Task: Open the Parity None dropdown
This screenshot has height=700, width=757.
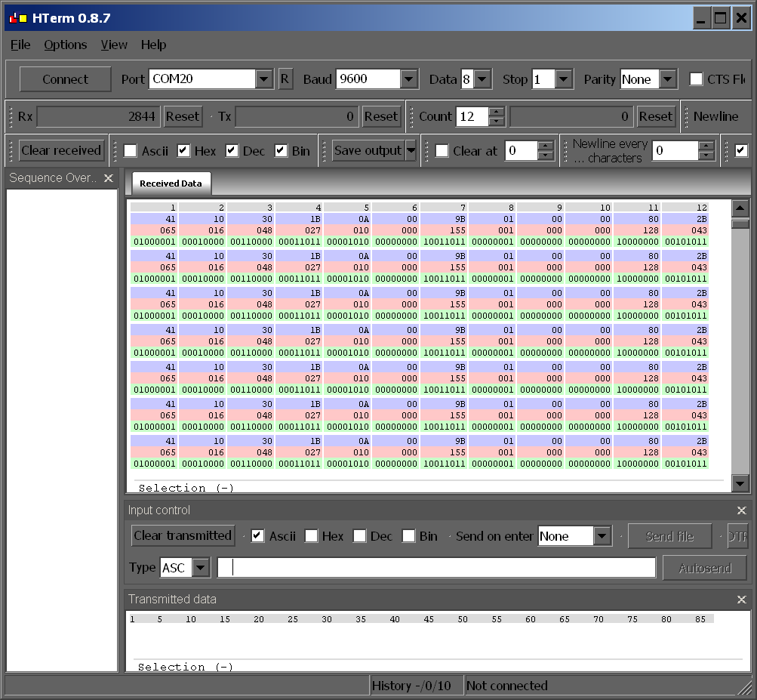Action: (667, 79)
